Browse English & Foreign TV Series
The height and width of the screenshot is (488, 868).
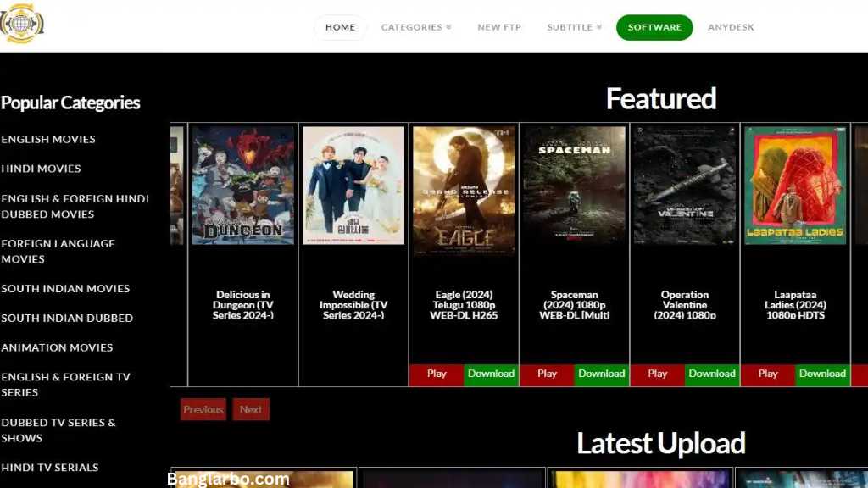pos(65,384)
